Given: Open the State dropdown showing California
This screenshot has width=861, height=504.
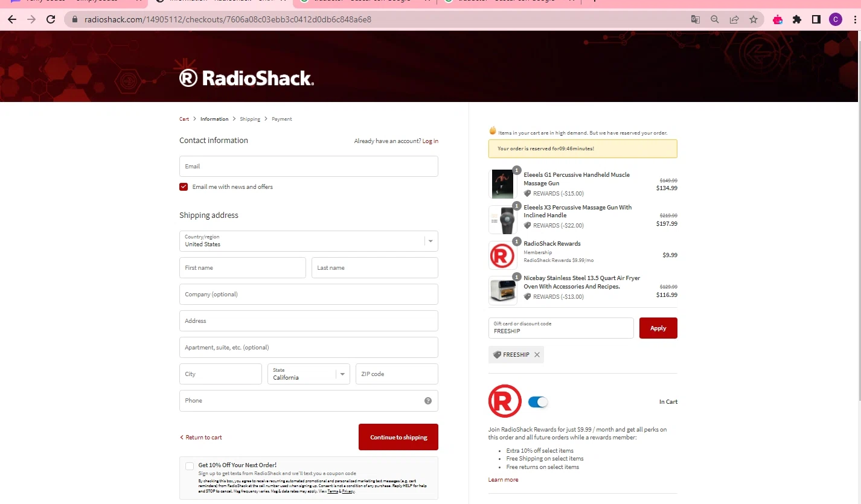Looking at the screenshot, I should (x=309, y=374).
